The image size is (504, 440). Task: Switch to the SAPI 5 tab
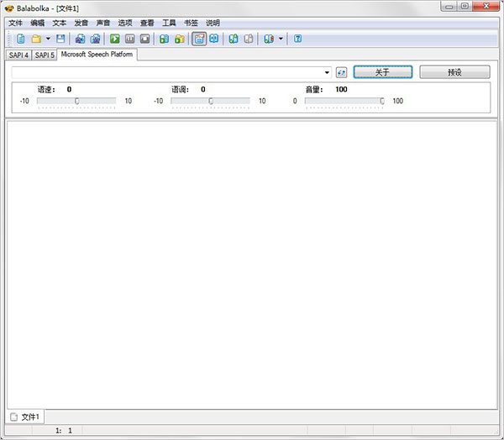coord(45,55)
